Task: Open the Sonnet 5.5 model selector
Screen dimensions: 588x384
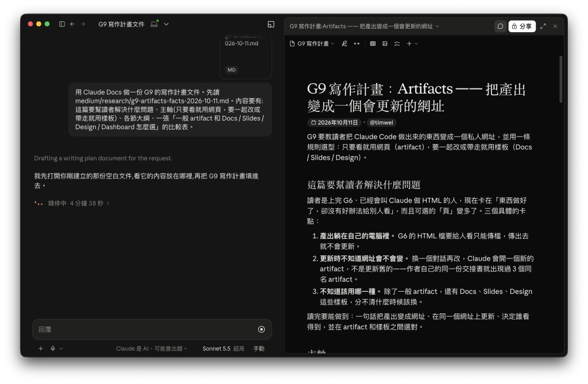Action: click(223, 348)
